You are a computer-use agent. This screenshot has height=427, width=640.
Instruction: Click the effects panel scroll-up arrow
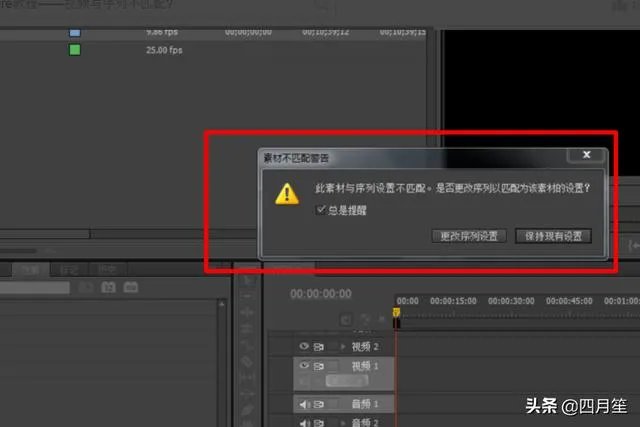click(222, 305)
